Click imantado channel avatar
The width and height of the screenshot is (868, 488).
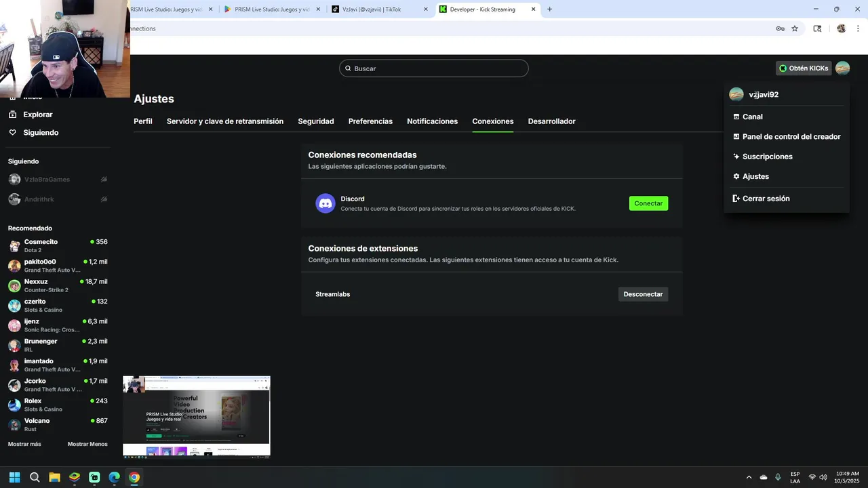(x=14, y=365)
